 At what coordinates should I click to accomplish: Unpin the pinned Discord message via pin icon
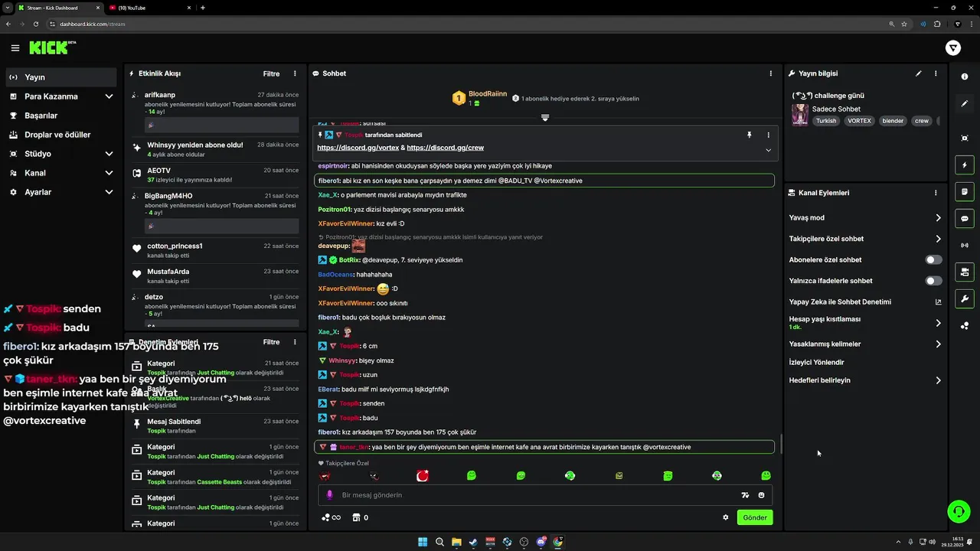(x=750, y=135)
